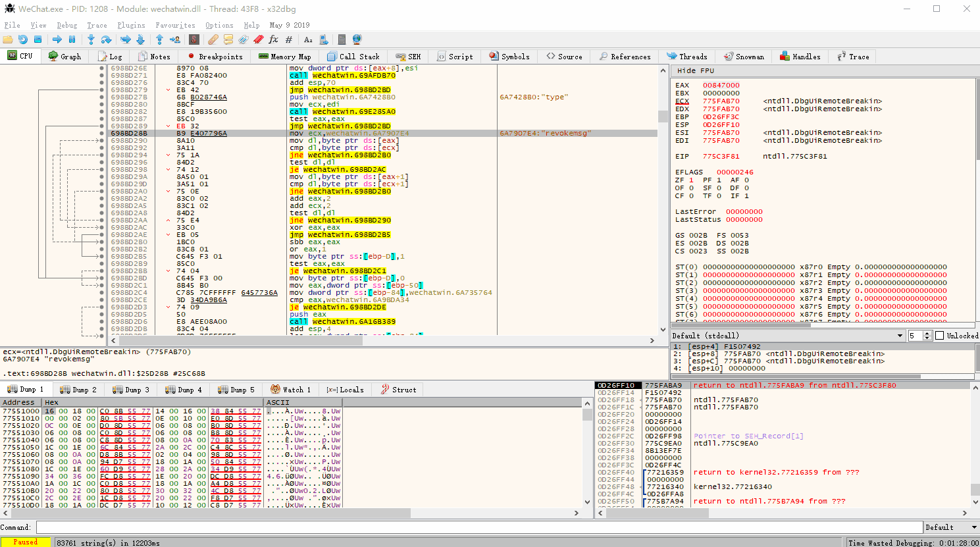Click the Run arrow icon

[57, 39]
